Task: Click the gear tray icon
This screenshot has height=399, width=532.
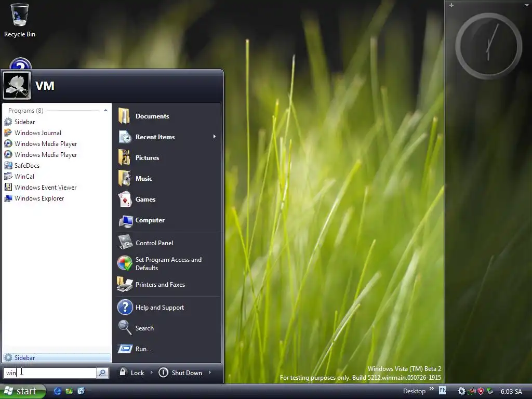Action: 461,391
